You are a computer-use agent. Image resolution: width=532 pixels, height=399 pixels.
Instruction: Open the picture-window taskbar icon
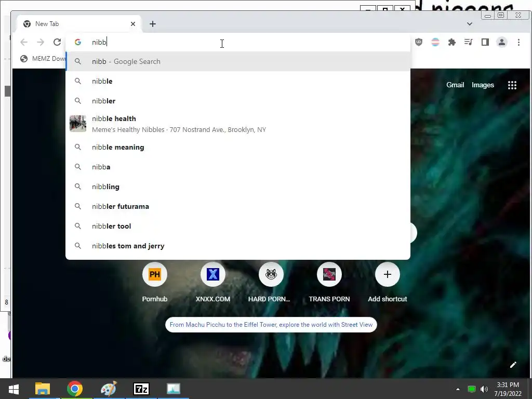174,389
